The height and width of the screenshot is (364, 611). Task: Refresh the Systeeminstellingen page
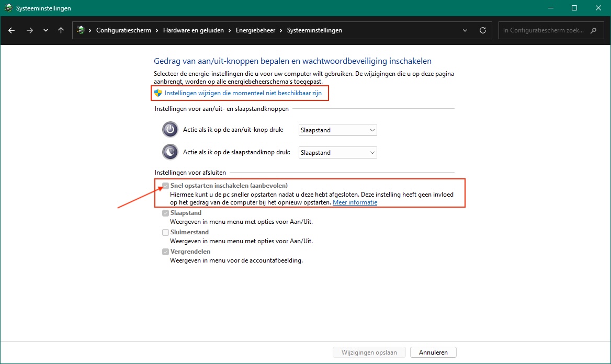click(483, 30)
